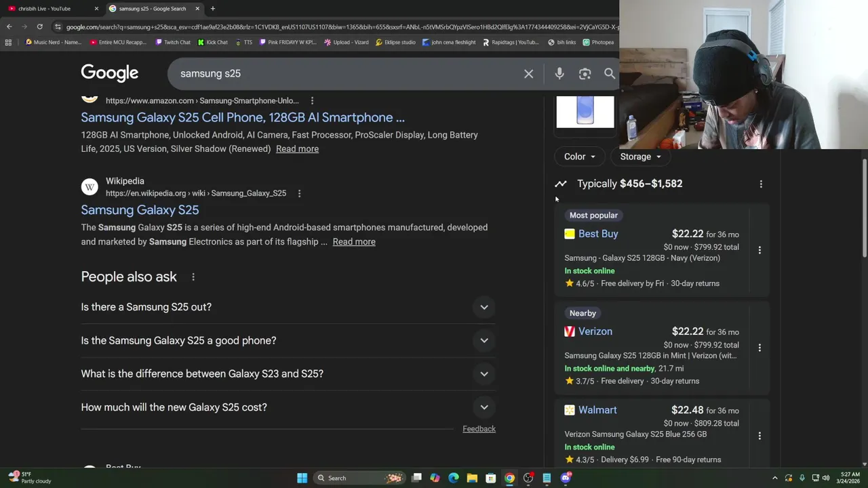The height and width of the screenshot is (488, 868).
Task: Open the Entire MCU Recapp bookmark
Action: point(117,42)
